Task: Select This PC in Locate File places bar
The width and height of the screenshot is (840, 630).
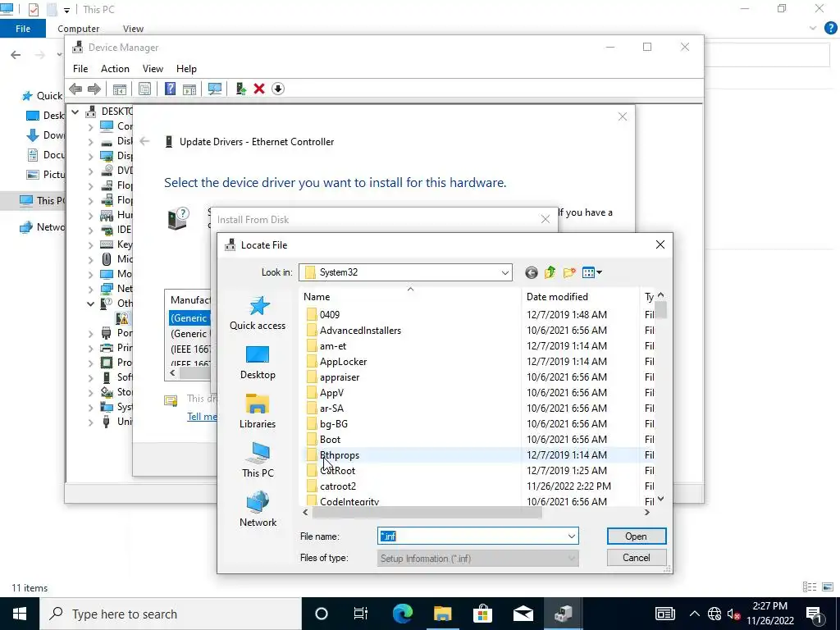Action: pos(258,460)
